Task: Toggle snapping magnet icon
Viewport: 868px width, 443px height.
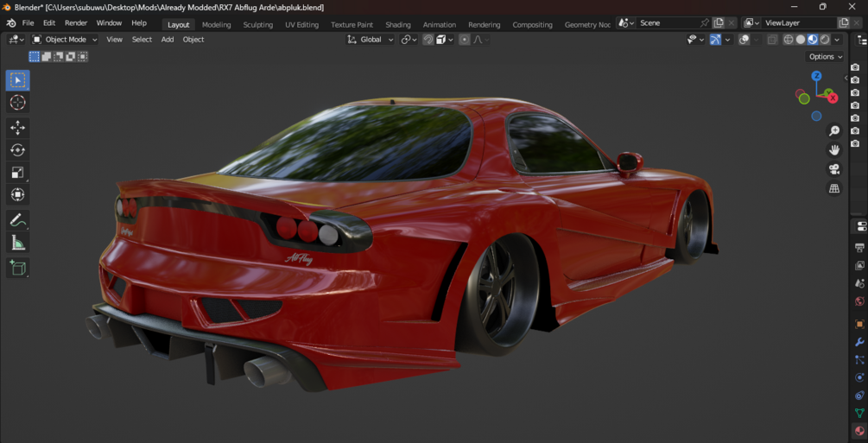Action: [x=428, y=40]
